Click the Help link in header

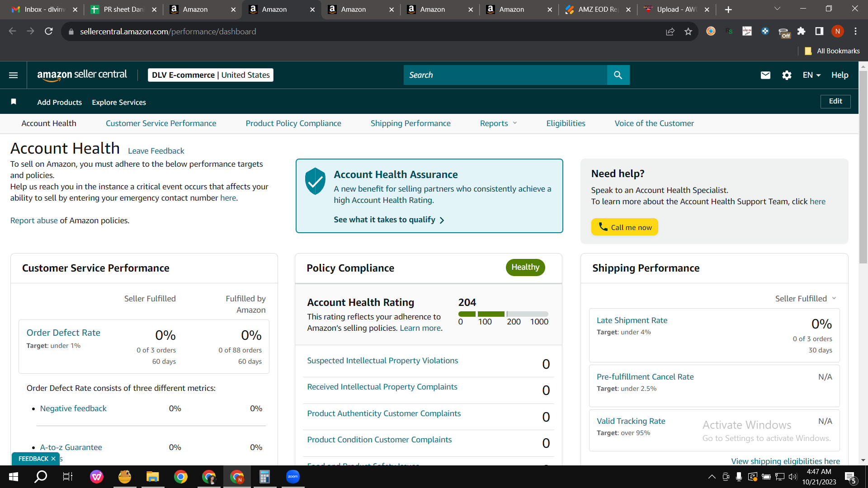pyautogui.click(x=840, y=75)
